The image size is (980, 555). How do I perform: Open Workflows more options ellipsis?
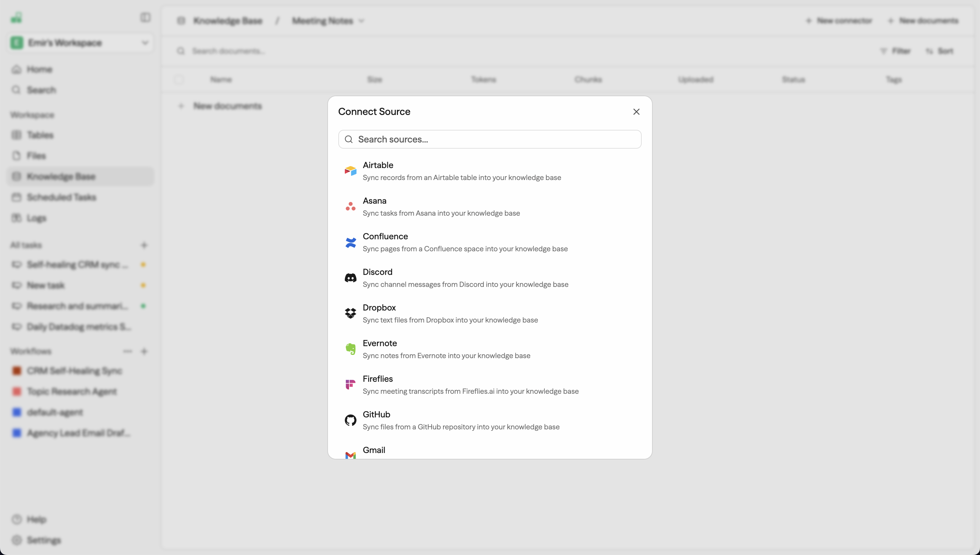127,351
